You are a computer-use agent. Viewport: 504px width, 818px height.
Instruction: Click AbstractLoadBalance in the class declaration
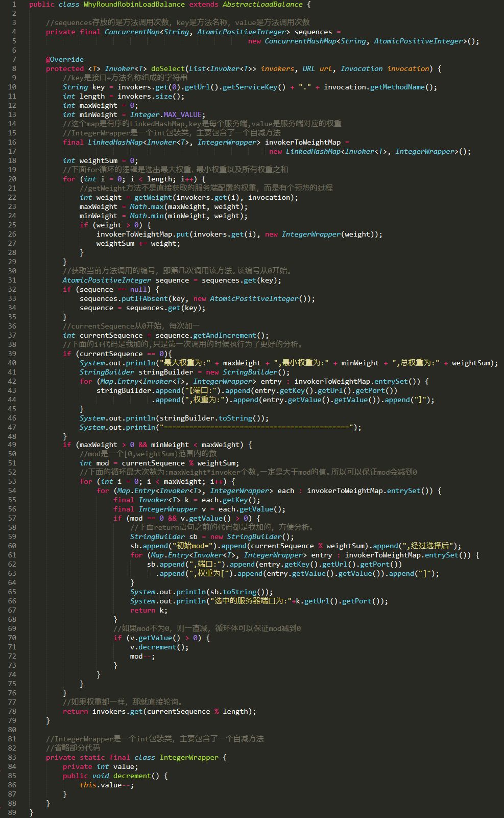pos(262,5)
